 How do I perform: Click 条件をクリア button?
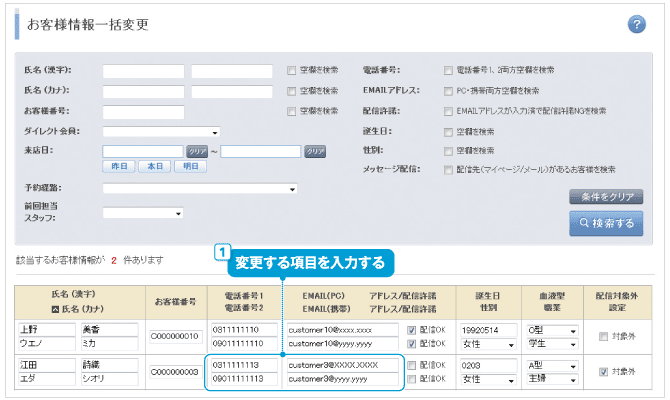pyautogui.click(x=606, y=197)
